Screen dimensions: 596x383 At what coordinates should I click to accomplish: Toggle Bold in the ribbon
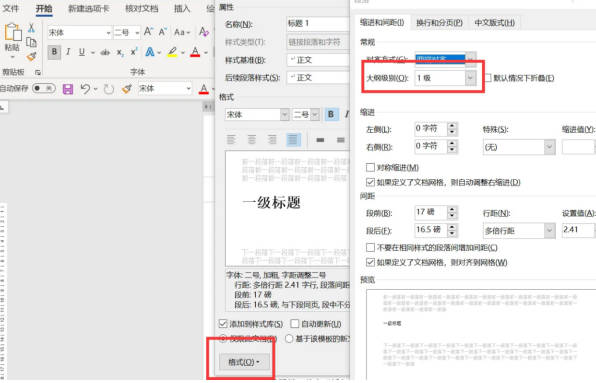pos(54,51)
